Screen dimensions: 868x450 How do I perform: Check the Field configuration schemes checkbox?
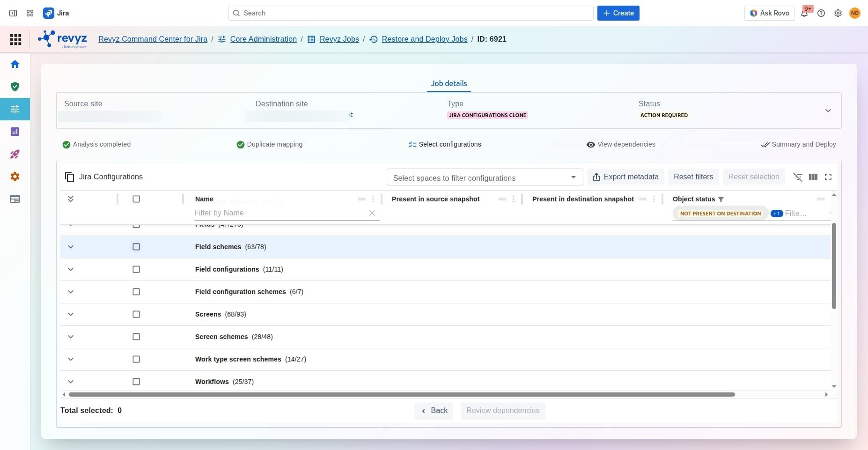(x=136, y=292)
